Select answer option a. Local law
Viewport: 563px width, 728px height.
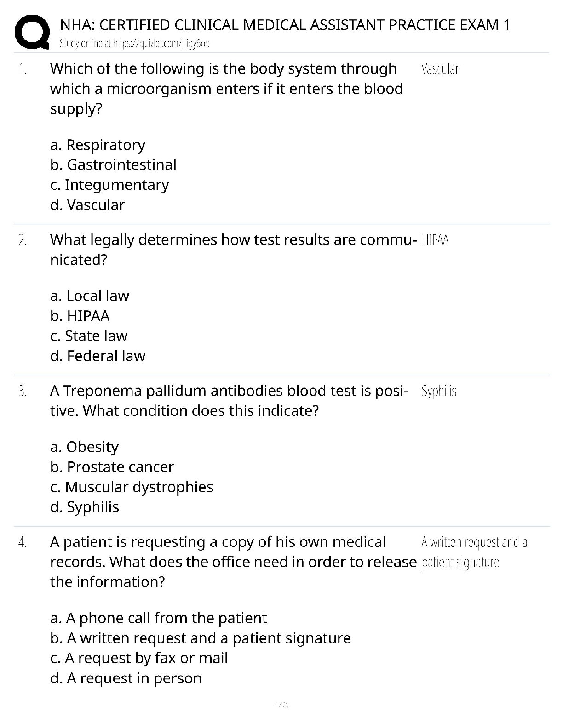click(90, 296)
